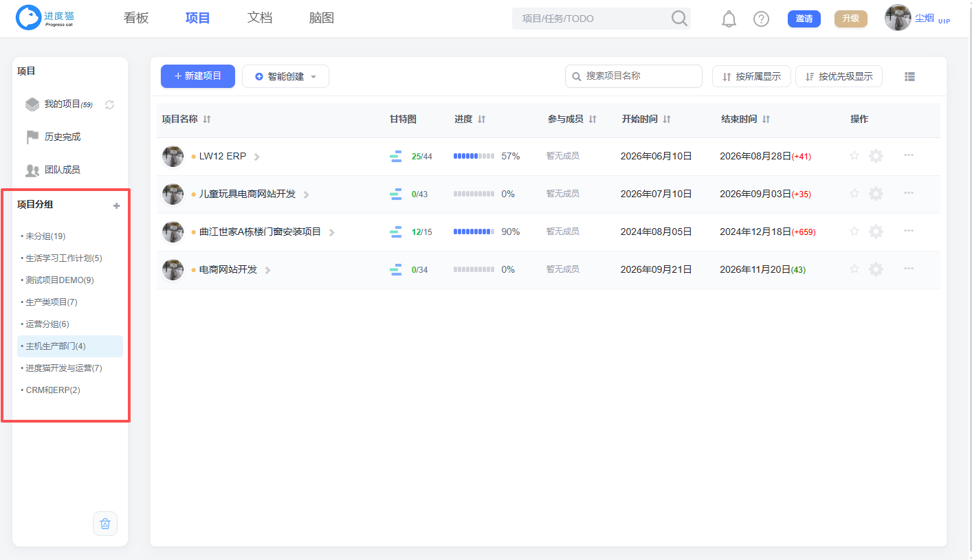Open the Gantt chart for 电商网站开发
Screen dimensions: 972x560
395,269
